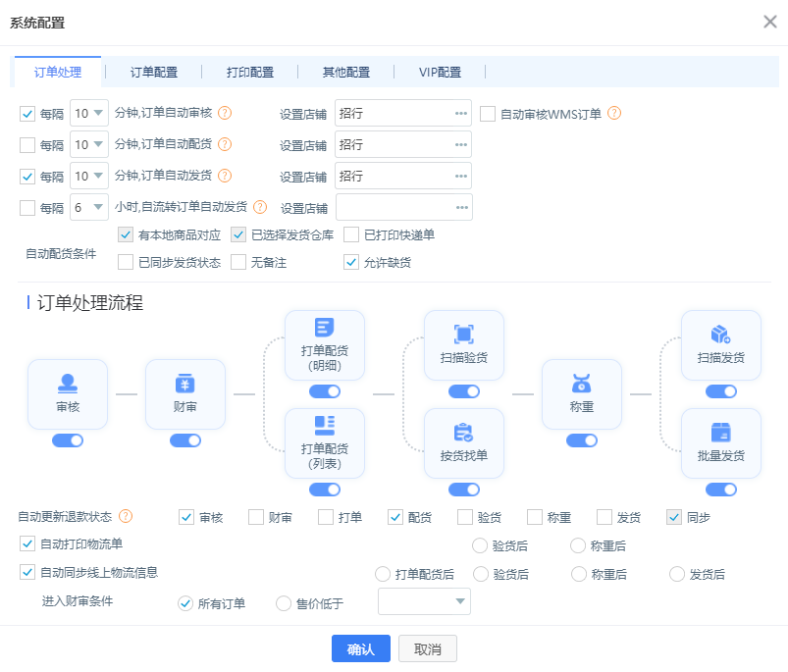Click ellipsis in 自流转 shop field
Image resolution: width=788 pixels, height=672 pixels.
[x=461, y=207]
